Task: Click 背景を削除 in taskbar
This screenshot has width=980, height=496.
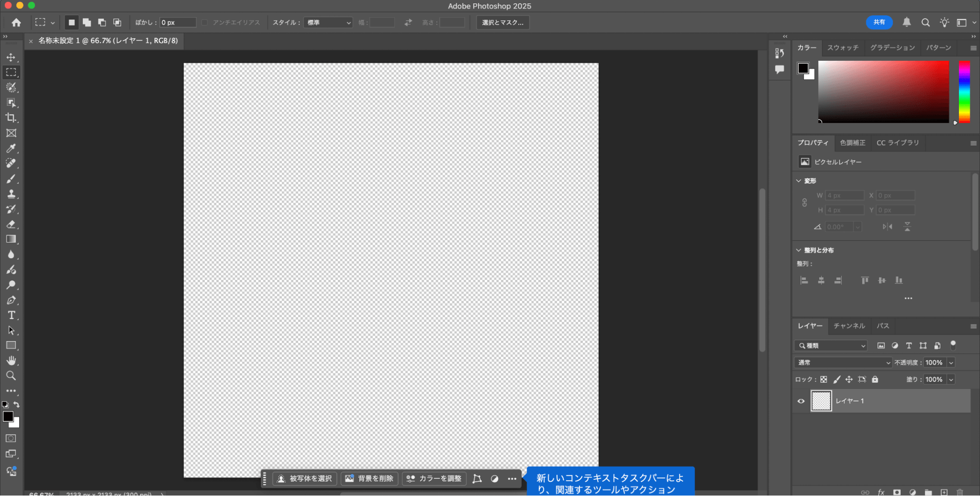Action: (x=370, y=478)
